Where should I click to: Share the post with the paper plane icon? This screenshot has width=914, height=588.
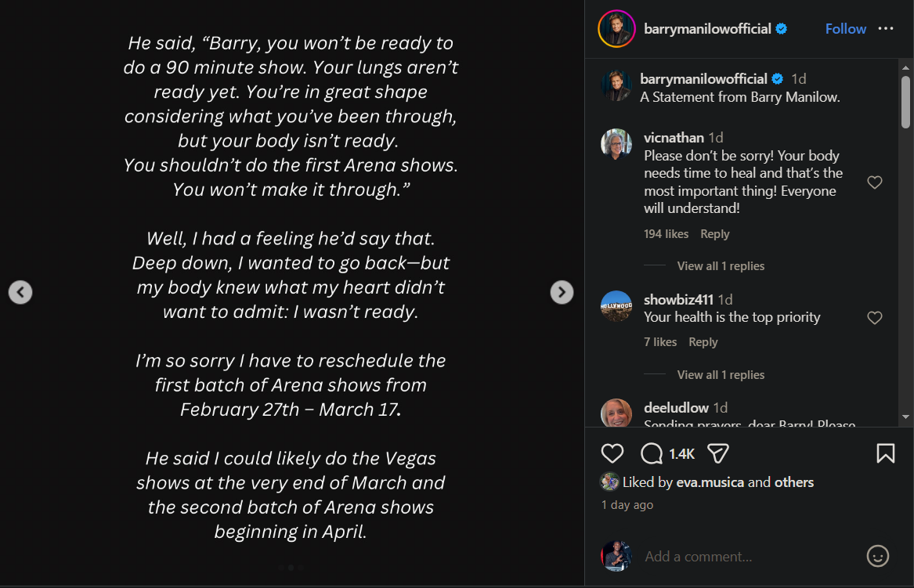click(x=718, y=453)
